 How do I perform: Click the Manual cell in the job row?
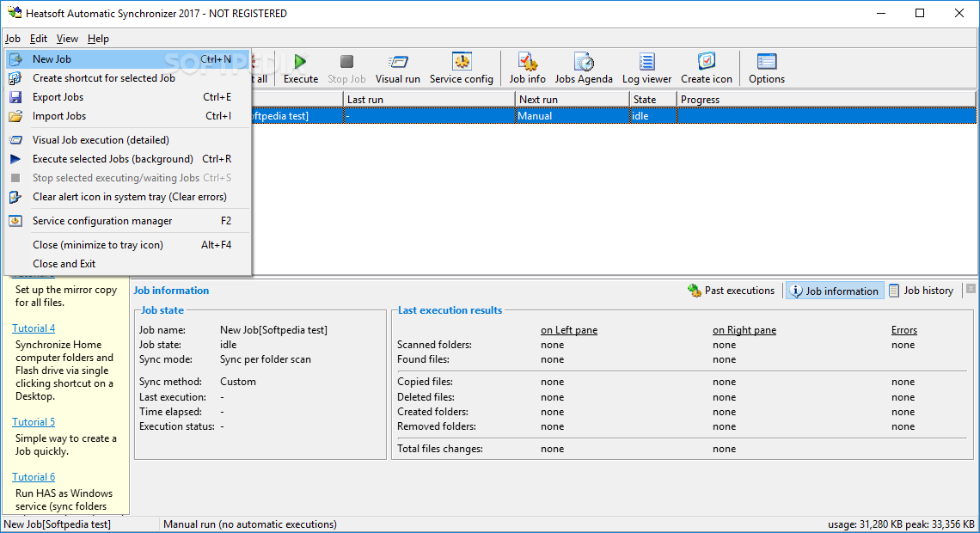(x=572, y=116)
